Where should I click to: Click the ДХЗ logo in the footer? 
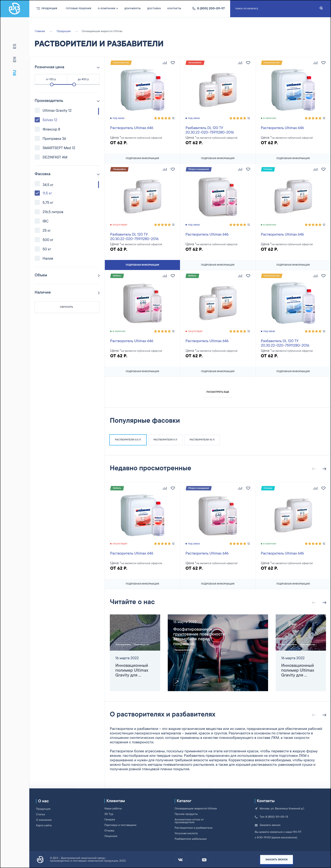pyautogui.click(x=40, y=859)
